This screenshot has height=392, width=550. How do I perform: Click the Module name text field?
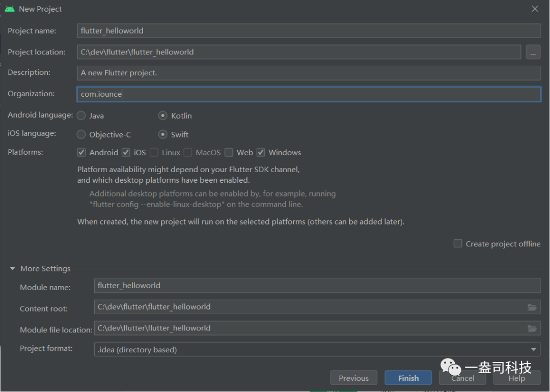[317, 286]
